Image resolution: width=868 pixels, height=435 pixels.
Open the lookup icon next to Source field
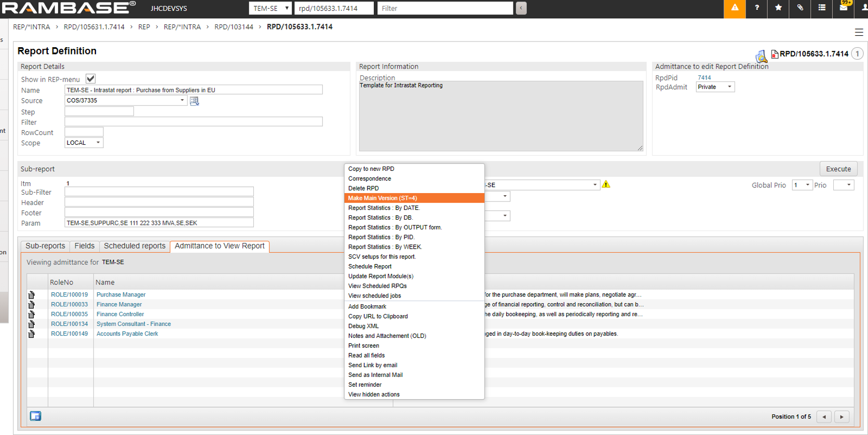(195, 101)
